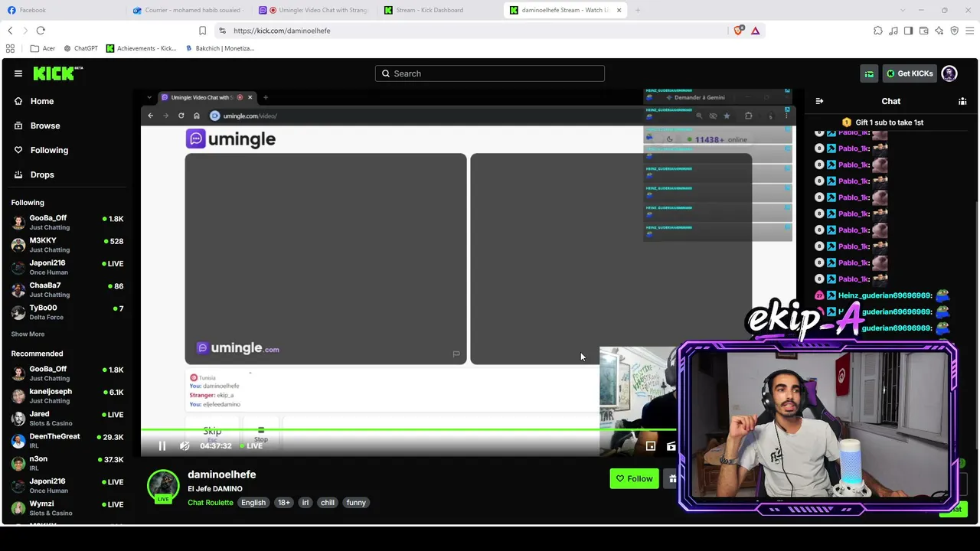Switch to the Umingle Video Chat tab
This screenshot has width=980, height=551.
(x=313, y=10)
